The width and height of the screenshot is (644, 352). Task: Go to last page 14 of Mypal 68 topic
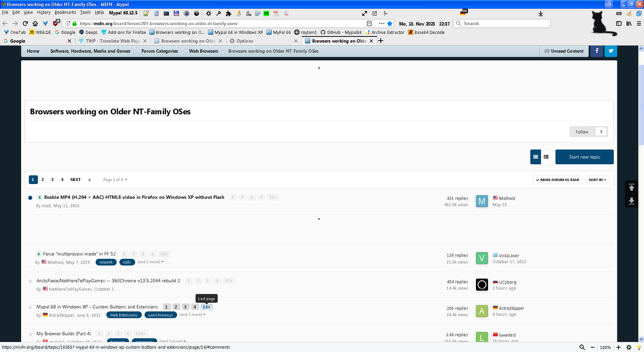pyautogui.click(x=206, y=307)
